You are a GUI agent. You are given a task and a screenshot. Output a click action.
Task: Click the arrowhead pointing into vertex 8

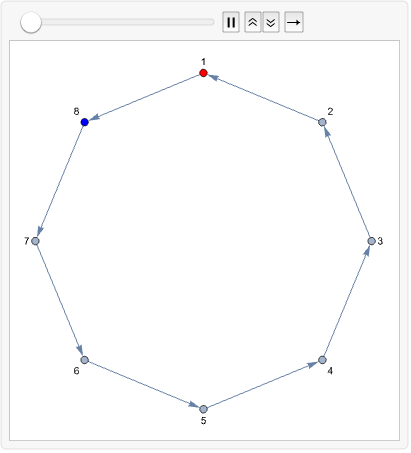(94, 117)
